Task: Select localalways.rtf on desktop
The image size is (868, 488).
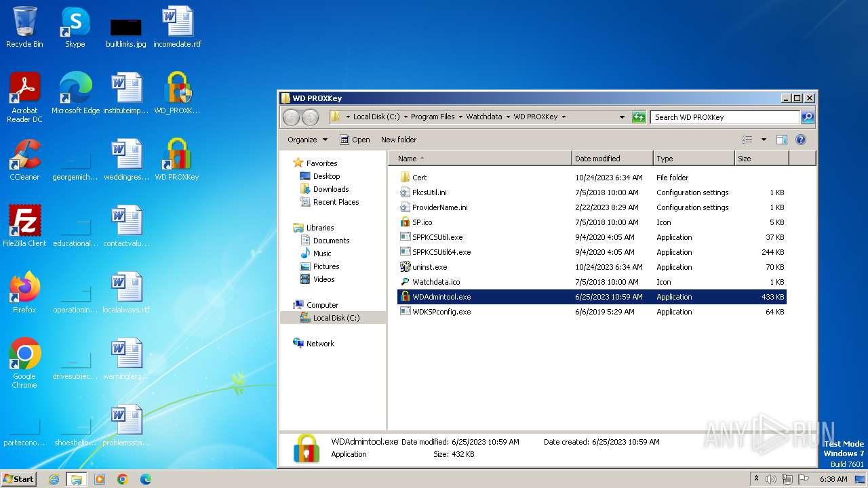Action: 126,293
